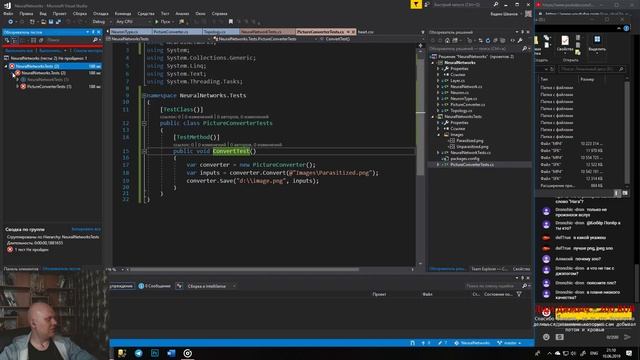The image size is (640, 360).
Task: Click the search icon in Solution Explorer search box
Action: point(524,49)
